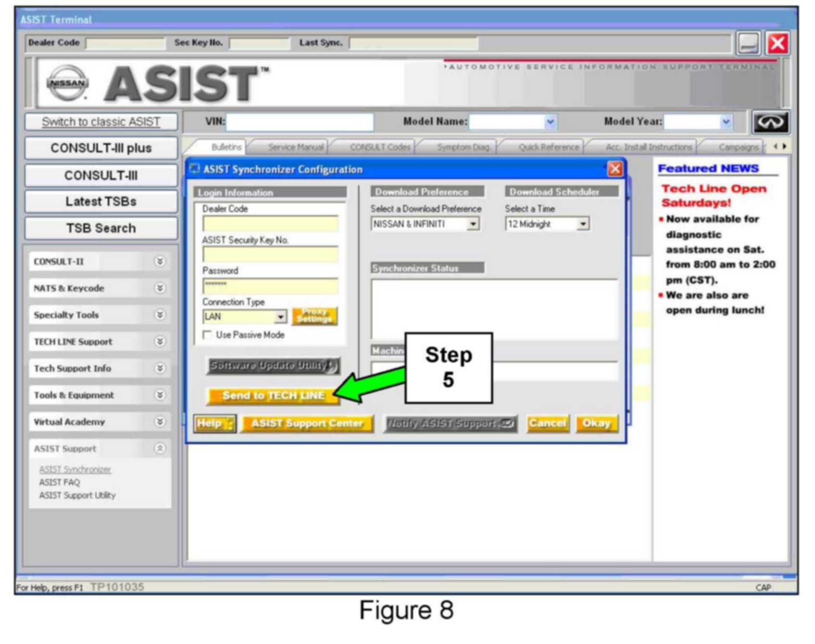Click into the VIN input field
Screen dimensions: 815x644
(x=299, y=122)
